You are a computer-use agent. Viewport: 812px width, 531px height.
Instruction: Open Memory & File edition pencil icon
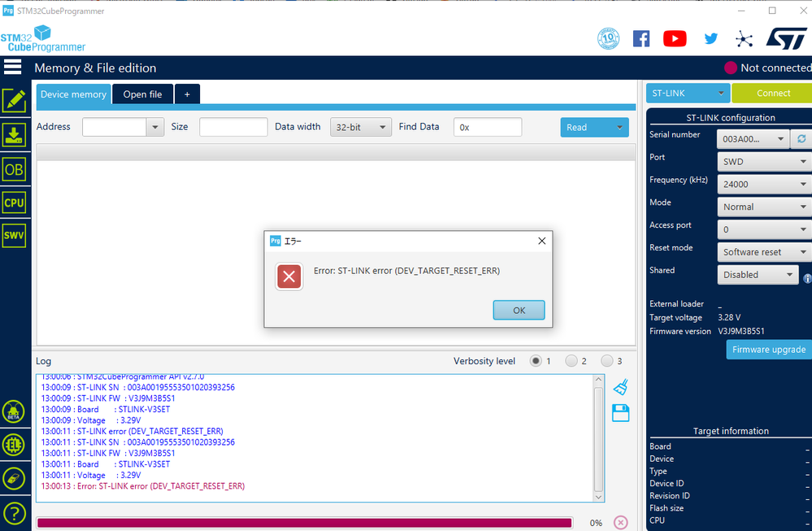click(x=15, y=101)
